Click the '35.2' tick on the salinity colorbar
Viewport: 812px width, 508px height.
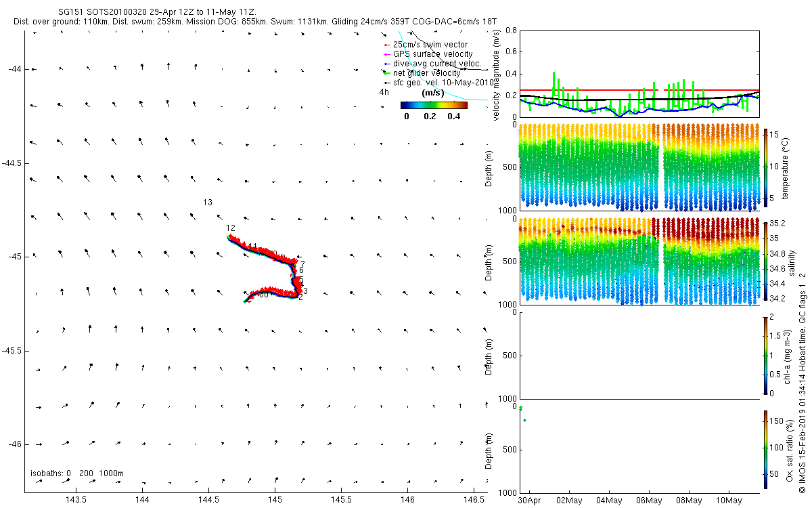click(775, 224)
